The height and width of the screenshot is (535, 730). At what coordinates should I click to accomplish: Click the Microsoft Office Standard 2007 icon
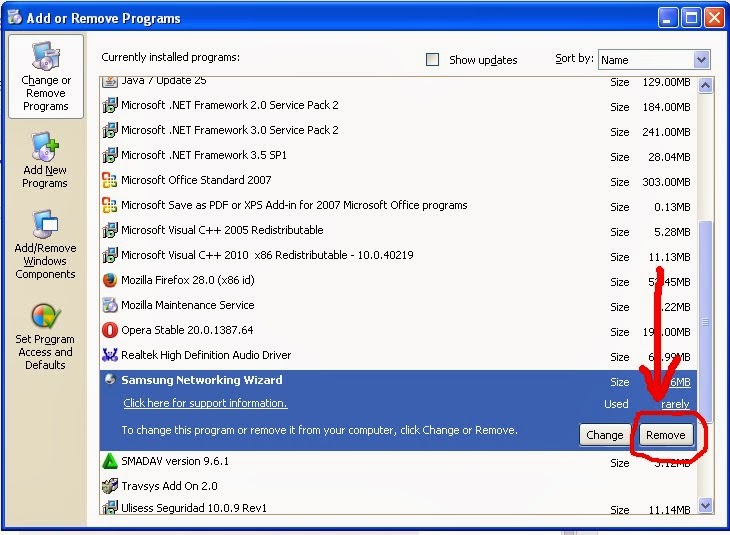coord(110,180)
